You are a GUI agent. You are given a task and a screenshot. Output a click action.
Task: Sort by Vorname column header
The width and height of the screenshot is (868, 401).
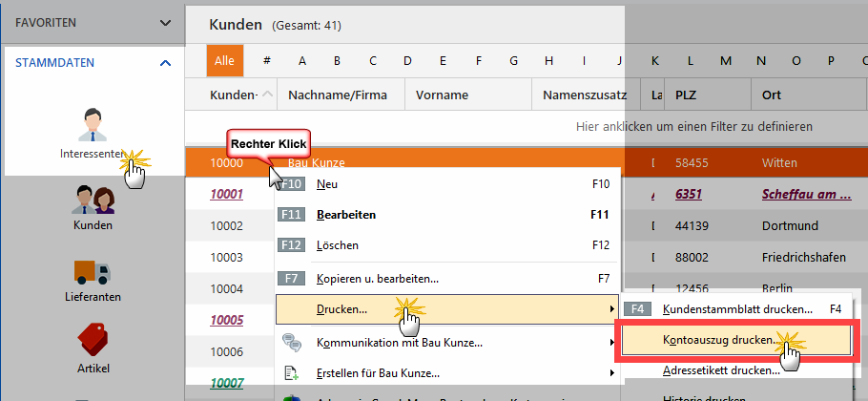point(468,95)
